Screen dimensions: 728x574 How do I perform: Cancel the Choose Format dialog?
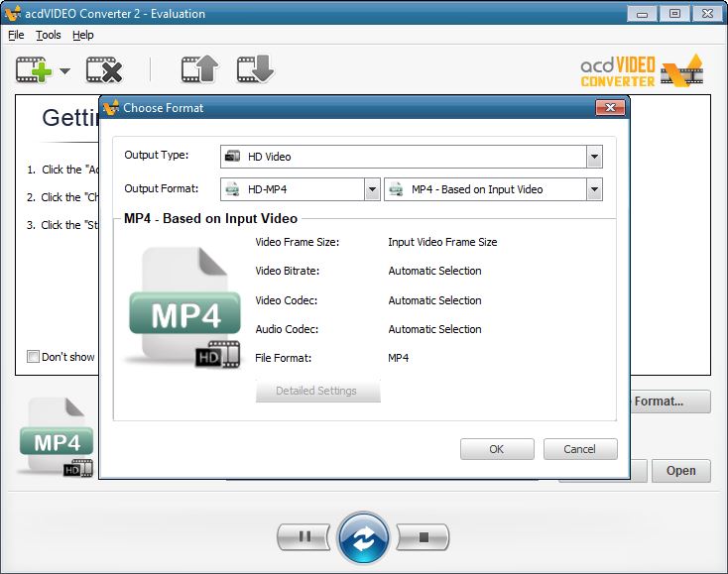[x=580, y=449]
